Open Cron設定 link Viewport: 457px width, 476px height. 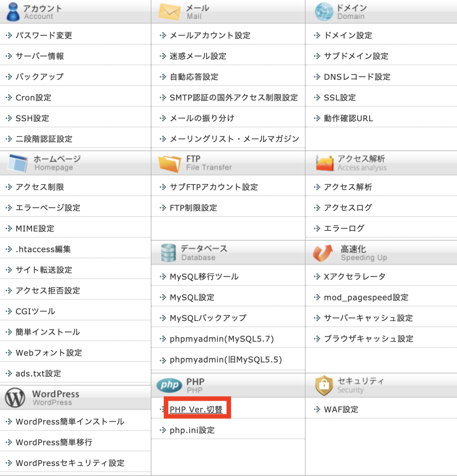click(33, 98)
